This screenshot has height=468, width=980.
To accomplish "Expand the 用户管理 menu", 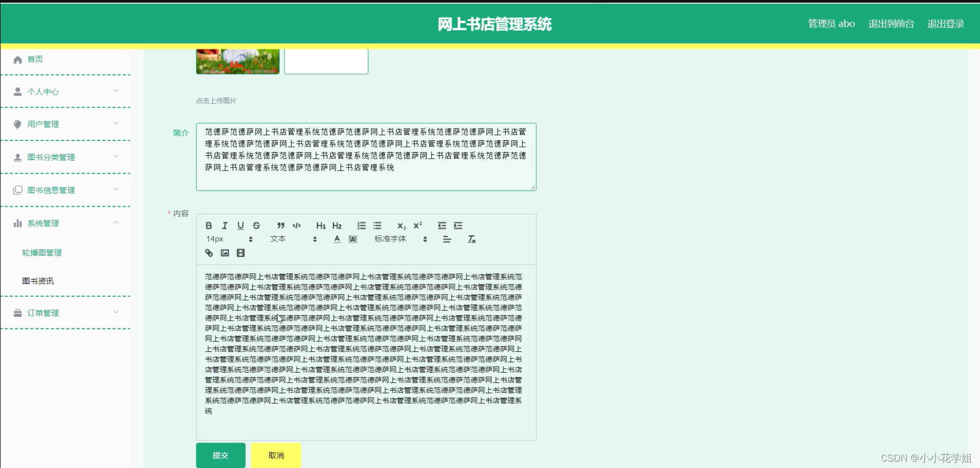I will pyautogui.click(x=65, y=124).
